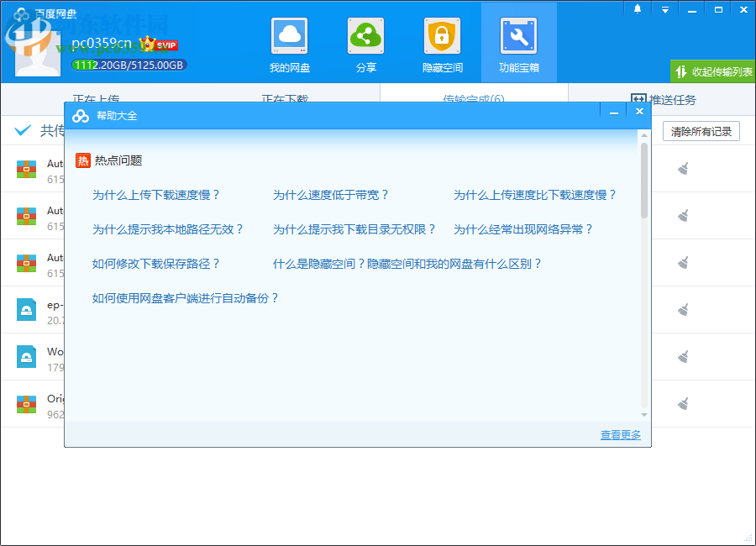Click broom clear icon for first Aut row
Viewport: 756px width, 546px height.
pyautogui.click(x=683, y=168)
